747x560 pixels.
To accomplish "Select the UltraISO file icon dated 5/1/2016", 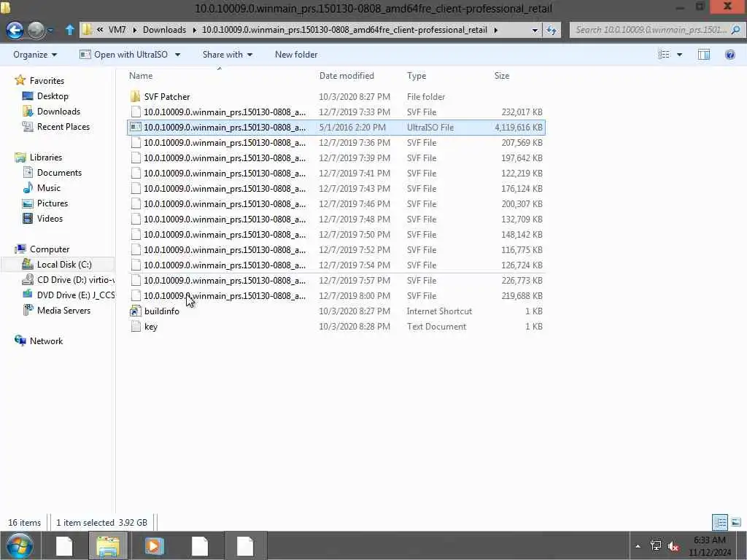I will click(135, 127).
